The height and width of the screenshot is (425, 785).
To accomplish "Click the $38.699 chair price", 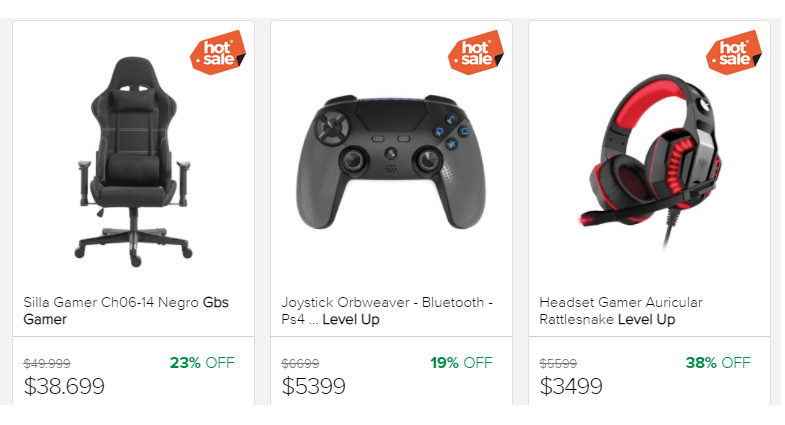I will point(64,386).
